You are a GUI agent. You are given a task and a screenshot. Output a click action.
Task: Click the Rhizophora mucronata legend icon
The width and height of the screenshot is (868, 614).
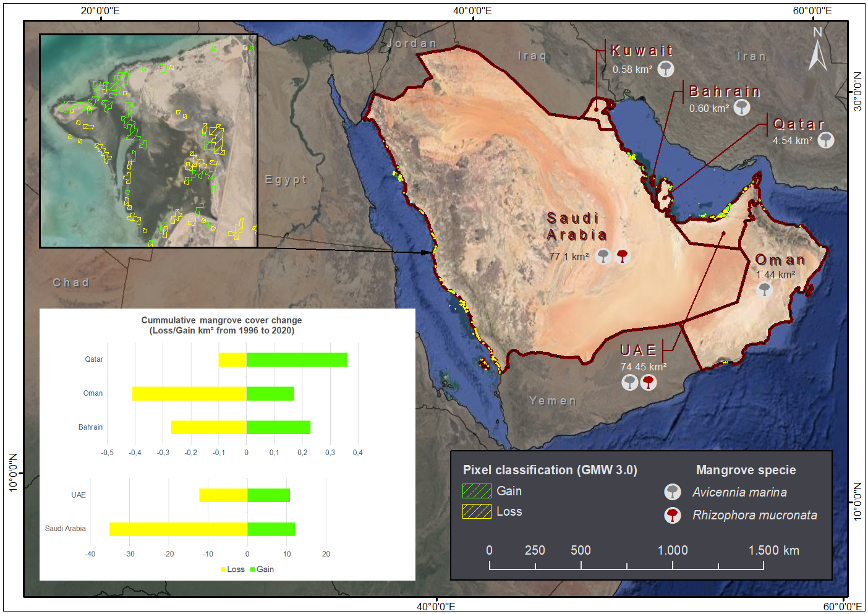click(673, 515)
